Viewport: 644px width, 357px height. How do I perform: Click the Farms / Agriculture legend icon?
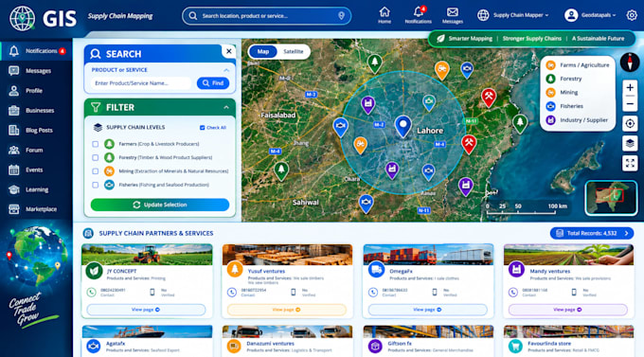tap(550, 65)
